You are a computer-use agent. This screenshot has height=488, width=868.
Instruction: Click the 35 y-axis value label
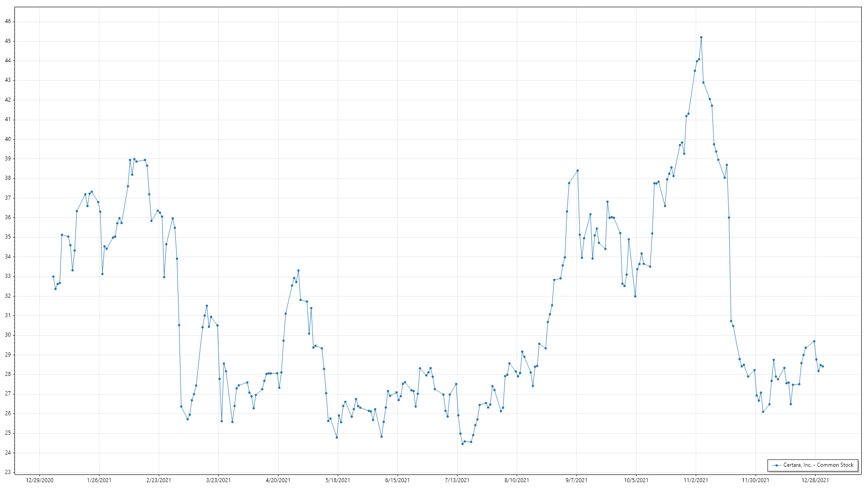(8, 237)
